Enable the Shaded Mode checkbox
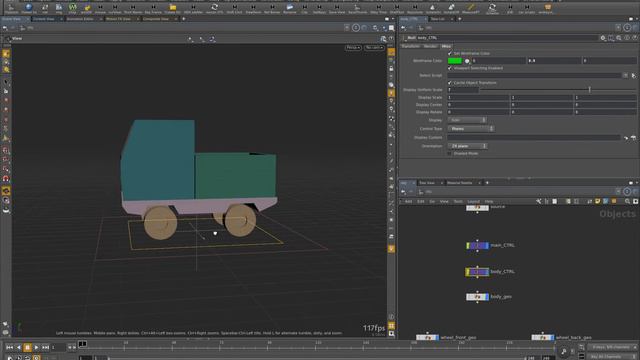 pos(450,154)
